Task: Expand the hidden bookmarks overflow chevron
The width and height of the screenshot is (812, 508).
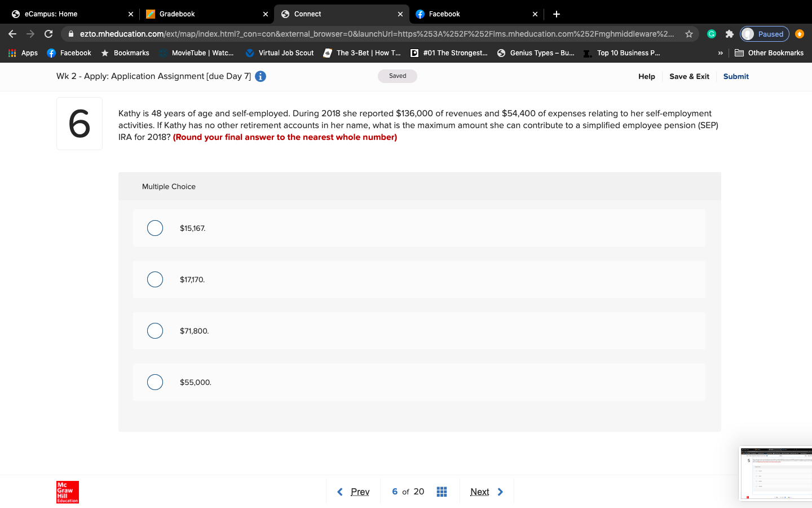Action: (721, 52)
